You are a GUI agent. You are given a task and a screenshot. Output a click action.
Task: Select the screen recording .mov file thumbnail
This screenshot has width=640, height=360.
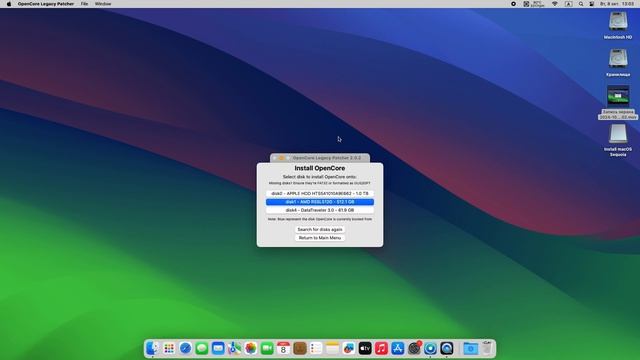[x=618, y=97]
